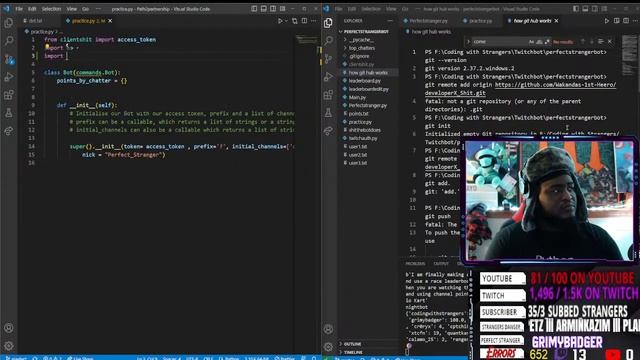Open Selection menu in left VS Code window
The height and width of the screenshot is (360, 640).
(51, 9)
